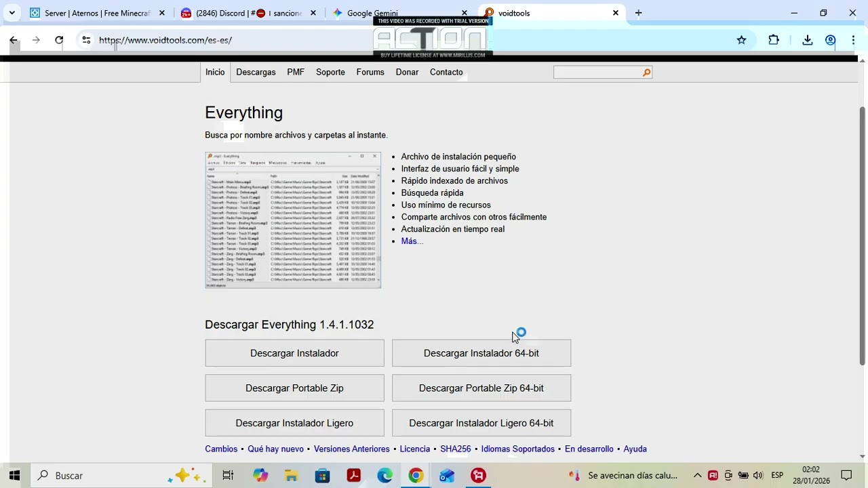Open the PMF menu item
The image size is (868, 488).
(x=296, y=72)
